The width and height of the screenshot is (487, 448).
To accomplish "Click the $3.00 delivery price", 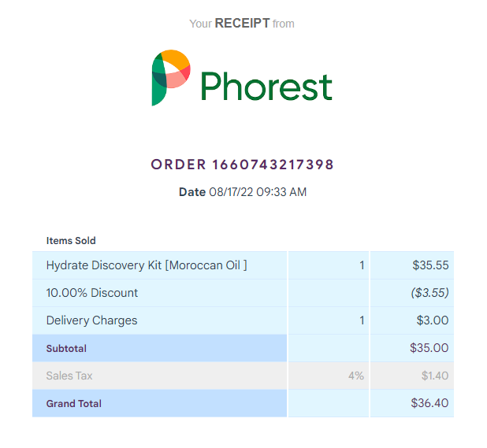I will pos(433,320).
